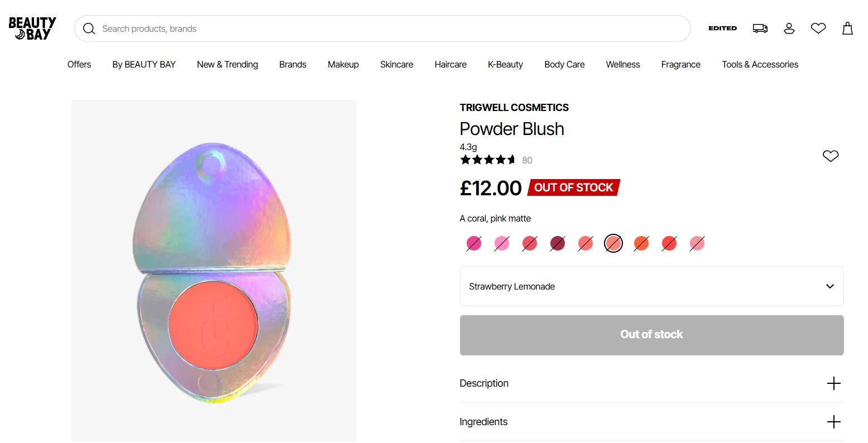Select the first hot pink shade swatch
This screenshot has width=868, height=443.
click(x=474, y=243)
